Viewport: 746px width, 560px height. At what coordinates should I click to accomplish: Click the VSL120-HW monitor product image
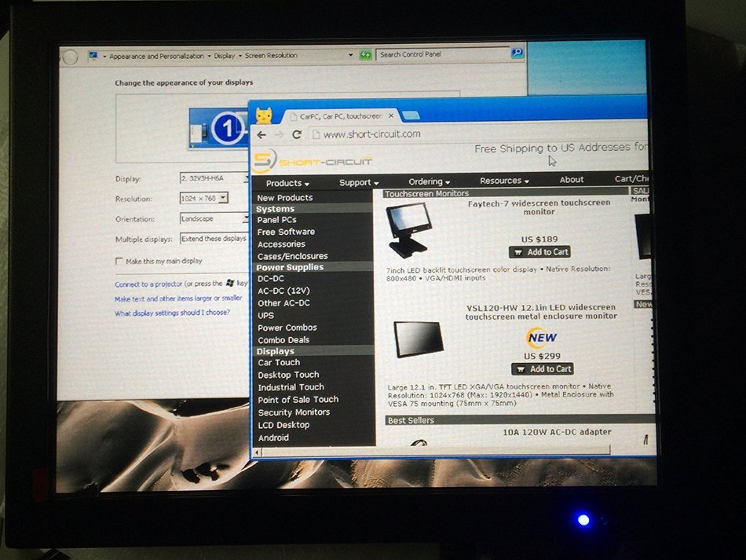pyautogui.click(x=419, y=339)
